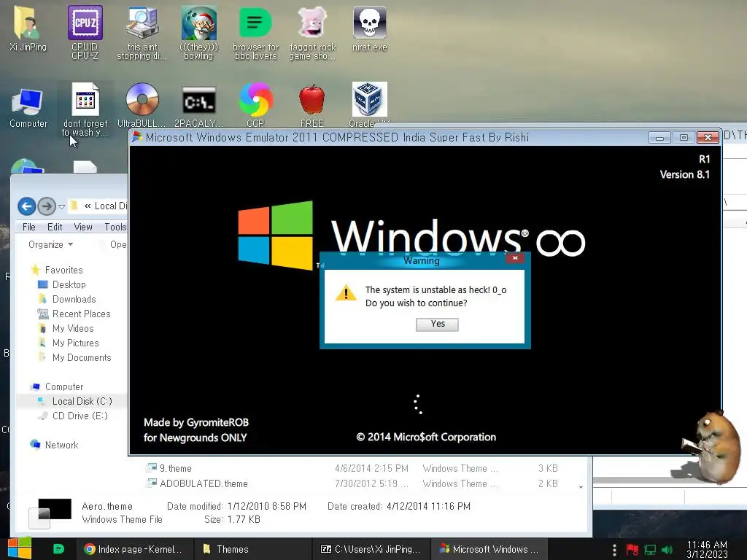Select My Pictures in navigation pane
Viewport: 747px width, 560px height.
(68, 343)
